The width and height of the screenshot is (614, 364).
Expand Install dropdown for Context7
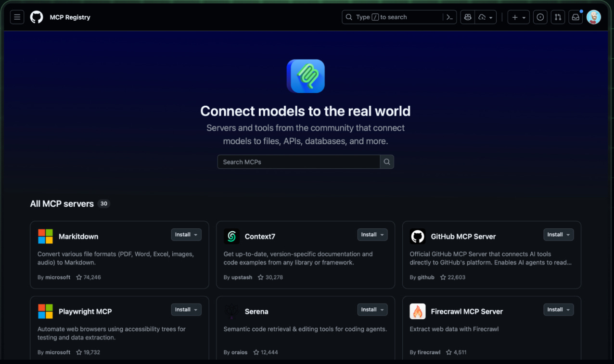coord(372,235)
